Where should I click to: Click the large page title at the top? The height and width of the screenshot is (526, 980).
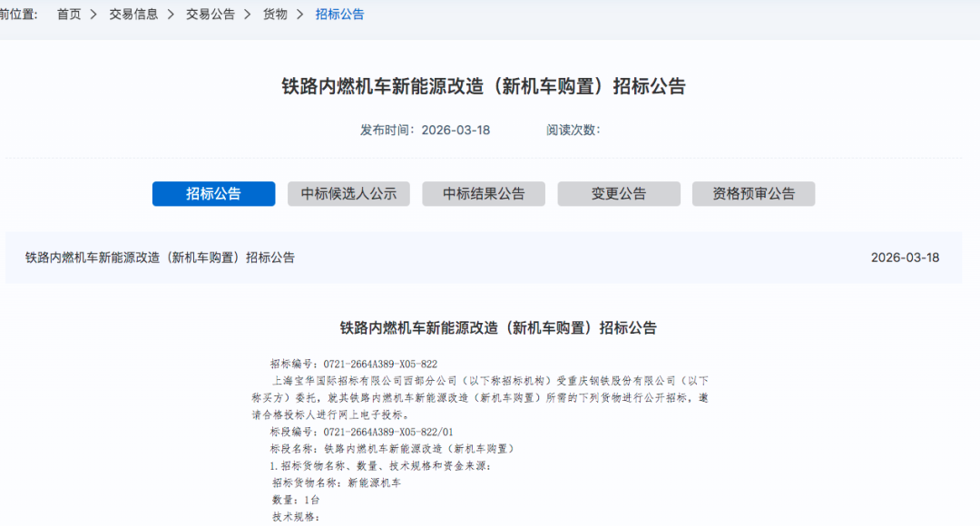coord(484,87)
